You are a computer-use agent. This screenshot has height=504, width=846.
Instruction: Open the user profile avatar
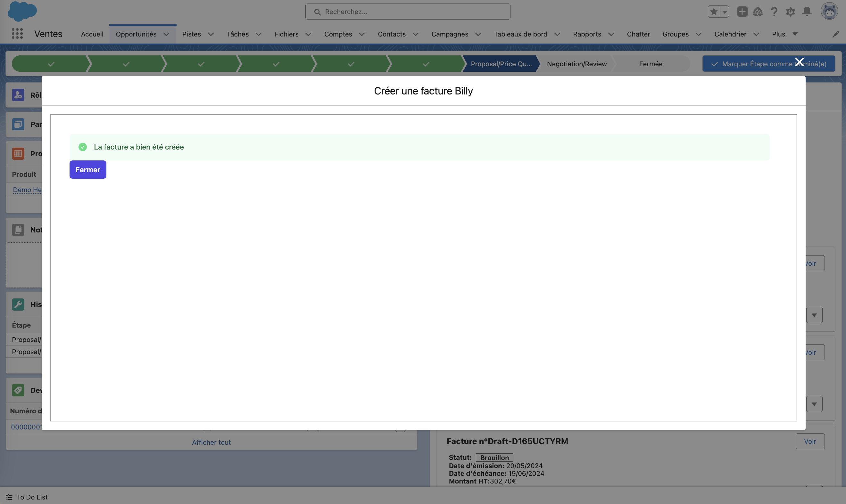tap(829, 11)
